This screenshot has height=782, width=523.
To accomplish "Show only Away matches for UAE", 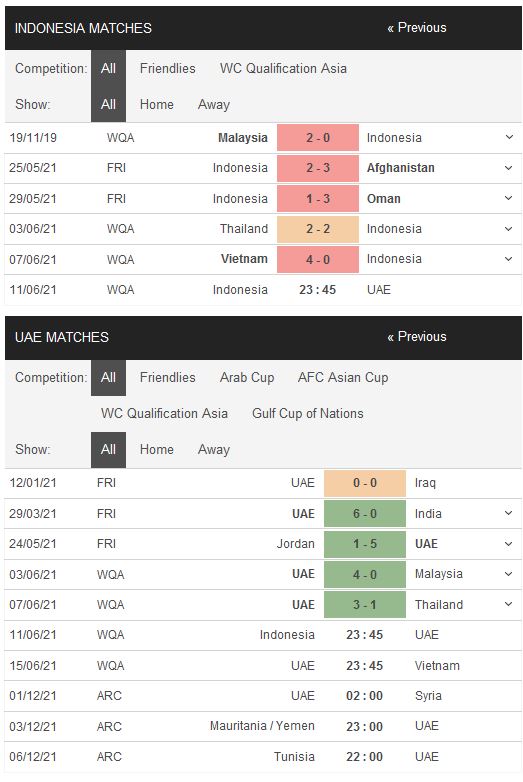I will (x=214, y=449).
